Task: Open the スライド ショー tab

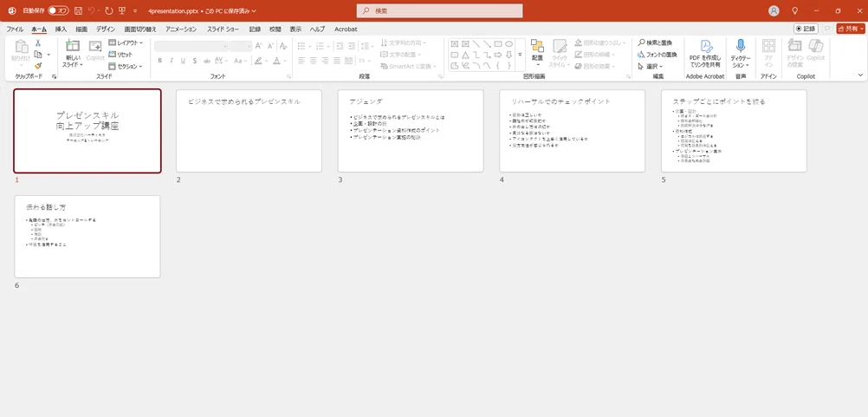Action: [x=223, y=29]
